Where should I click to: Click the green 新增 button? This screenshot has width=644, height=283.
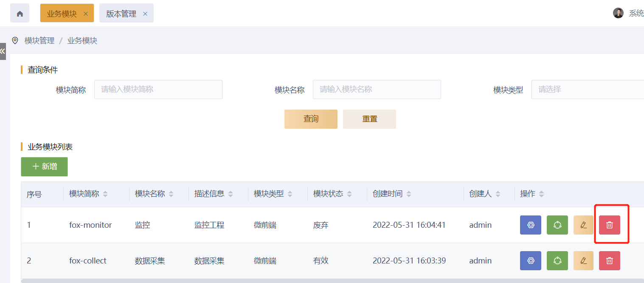coord(44,167)
